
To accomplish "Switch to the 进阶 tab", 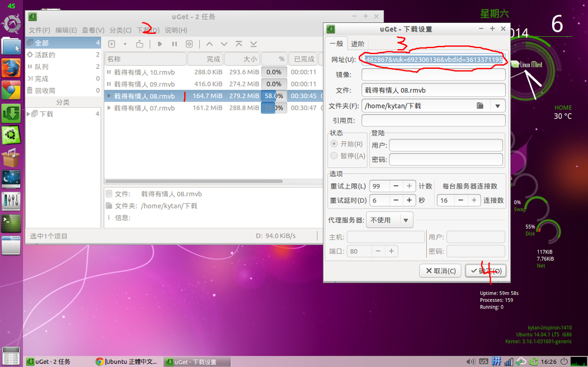I will (357, 44).
